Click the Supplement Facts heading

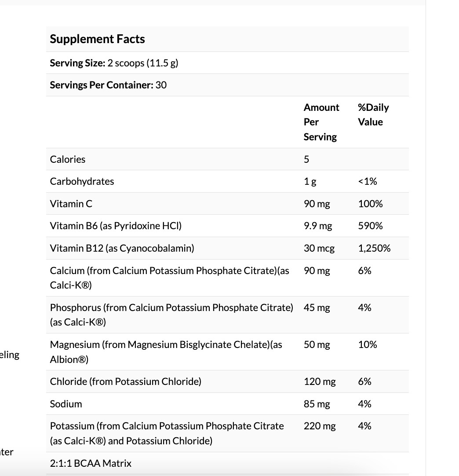[97, 39]
